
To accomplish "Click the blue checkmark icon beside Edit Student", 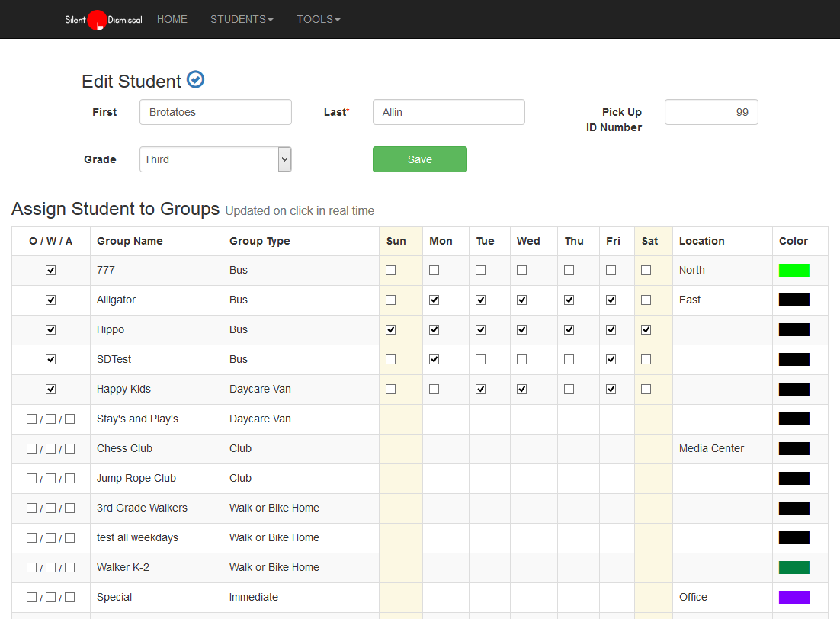I will click(195, 79).
